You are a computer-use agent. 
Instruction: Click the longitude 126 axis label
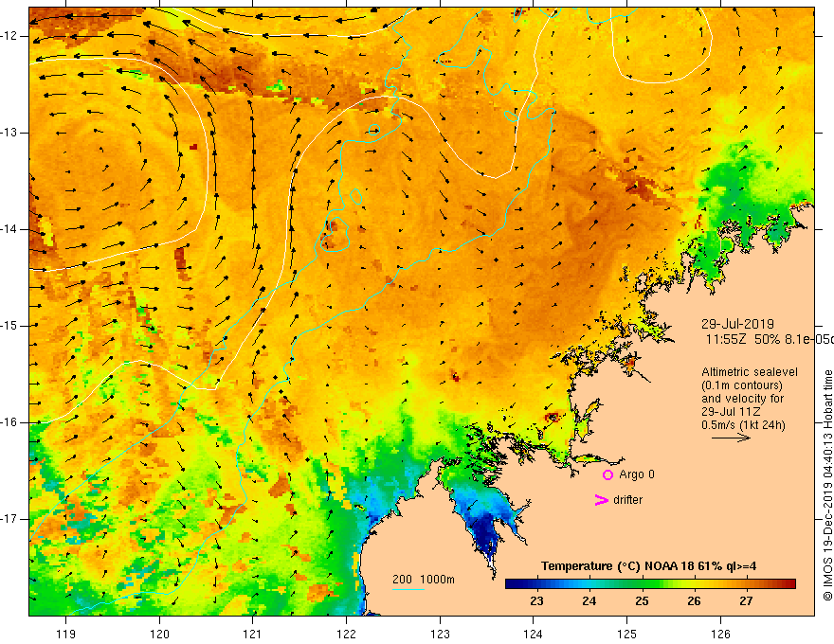coord(720,634)
